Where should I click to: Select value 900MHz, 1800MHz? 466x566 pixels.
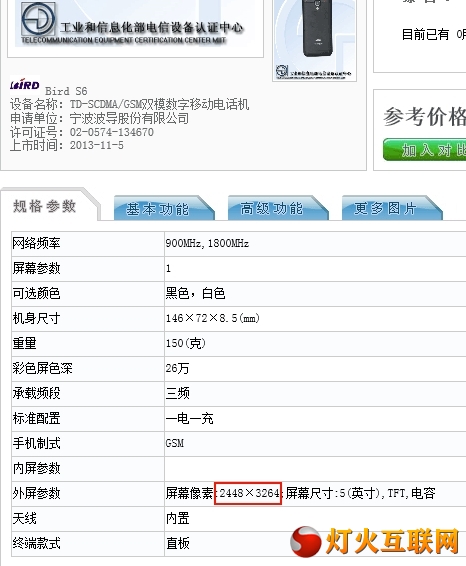pos(207,243)
